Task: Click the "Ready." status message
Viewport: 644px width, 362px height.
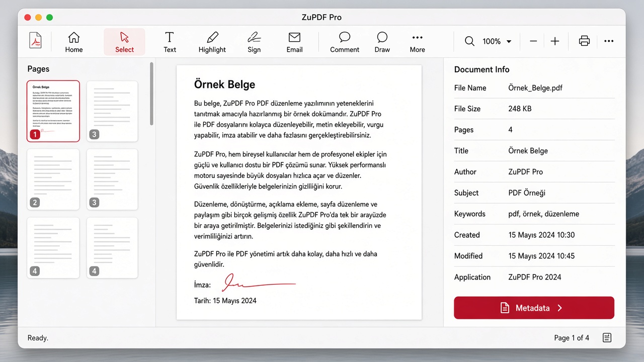Action: (38, 338)
